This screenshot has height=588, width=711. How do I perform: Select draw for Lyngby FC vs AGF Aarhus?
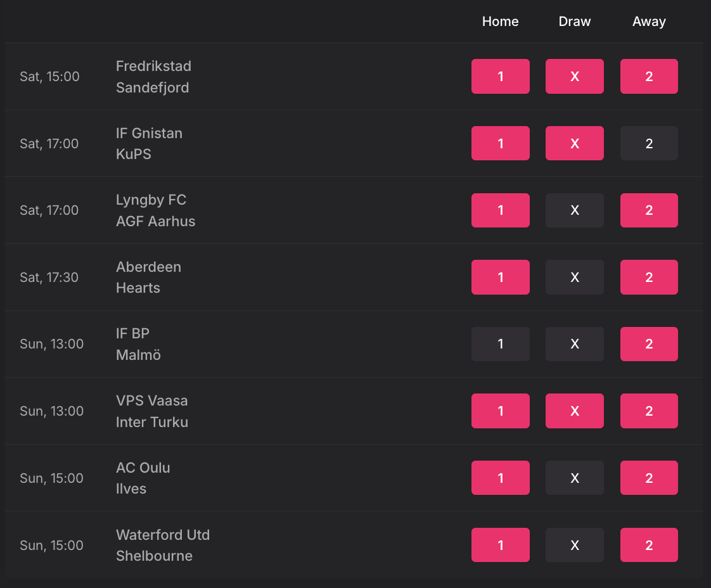pos(575,210)
